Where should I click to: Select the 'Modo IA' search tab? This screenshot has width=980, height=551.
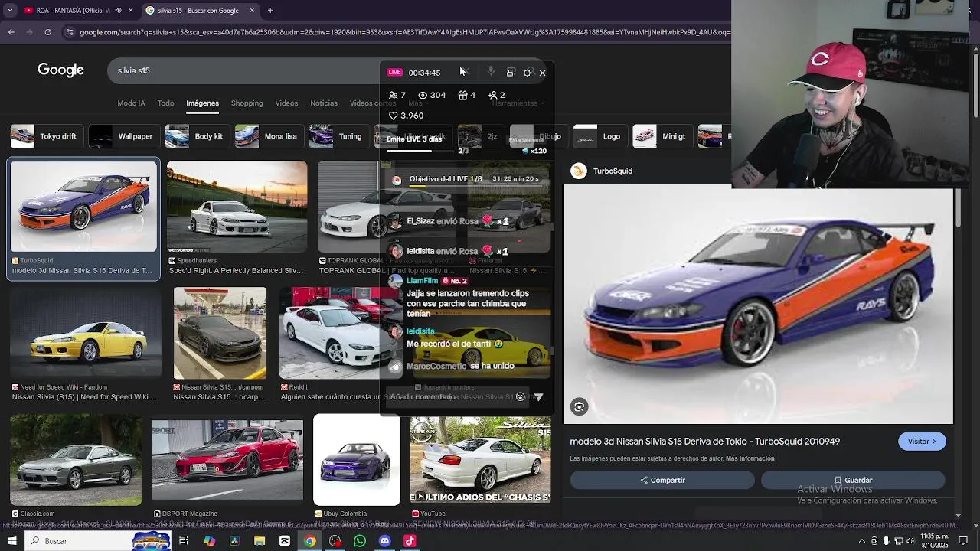click(131, 103)
